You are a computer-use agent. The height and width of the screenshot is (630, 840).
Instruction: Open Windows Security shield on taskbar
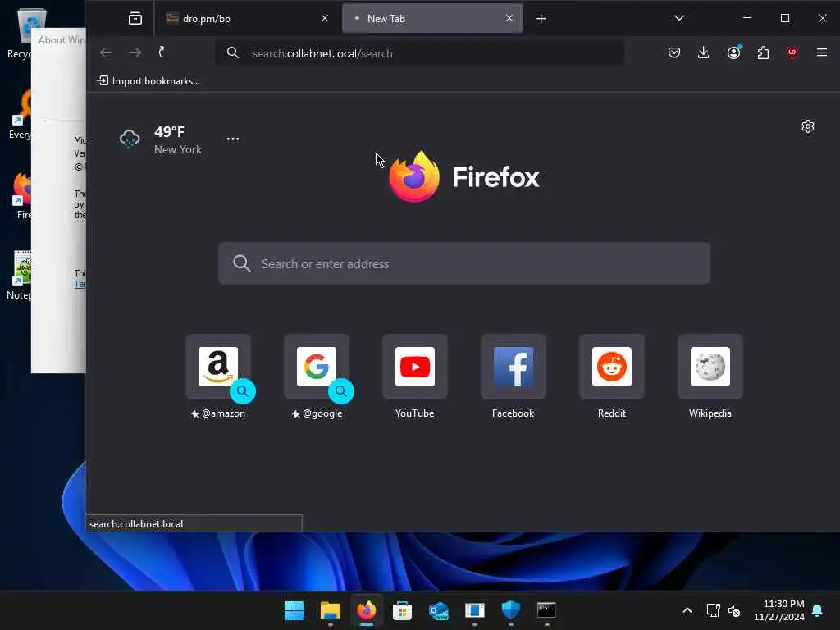coord(510,610)
